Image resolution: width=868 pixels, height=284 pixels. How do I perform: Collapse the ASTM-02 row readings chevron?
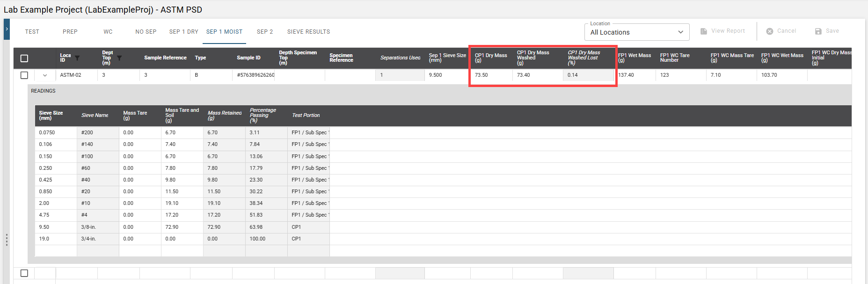pos(45,75)
